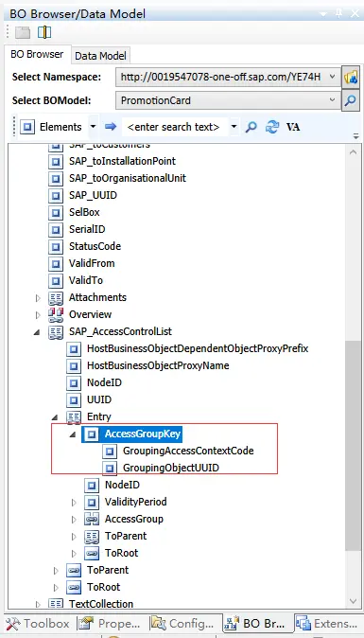
Task: Select the ValidFrom element
Action: click(x=92, y=264)
